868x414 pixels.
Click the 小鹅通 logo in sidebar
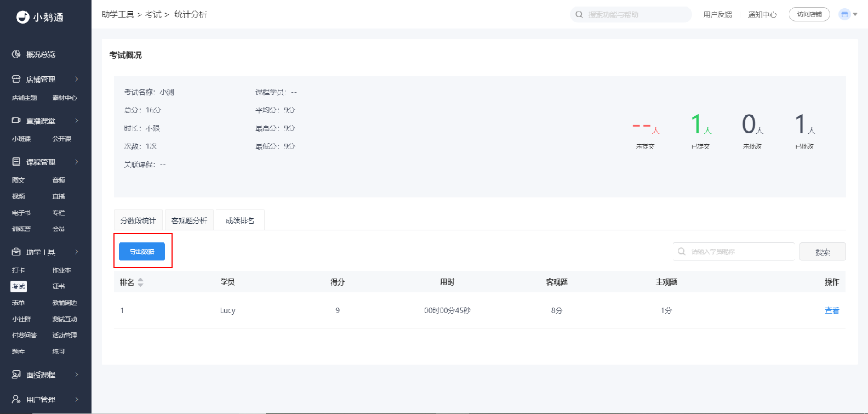pyautogui.click(x=40, y=17)
